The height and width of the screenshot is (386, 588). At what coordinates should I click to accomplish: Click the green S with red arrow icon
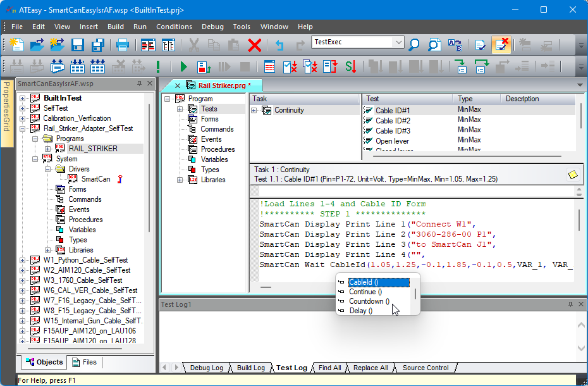[351, 67]
